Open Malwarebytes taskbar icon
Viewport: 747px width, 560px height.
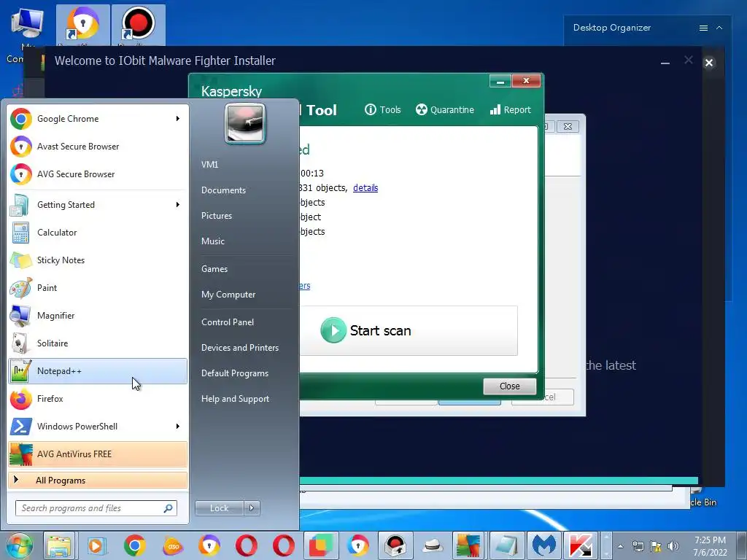544,545
